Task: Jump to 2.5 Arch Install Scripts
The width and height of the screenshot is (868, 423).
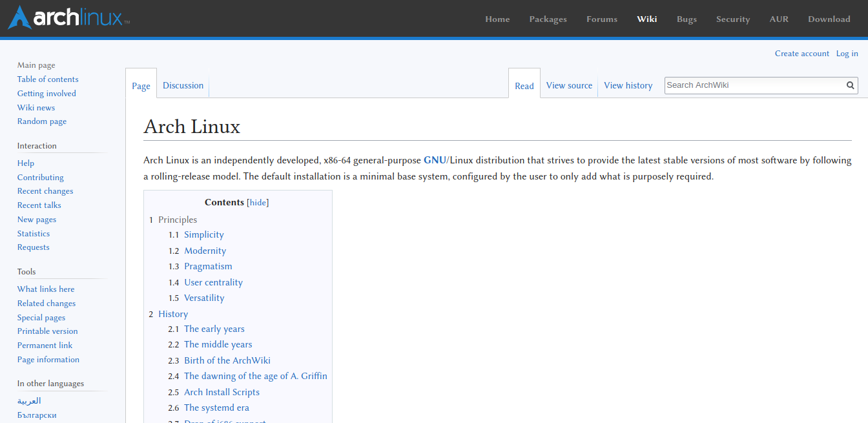Action: 214,393
